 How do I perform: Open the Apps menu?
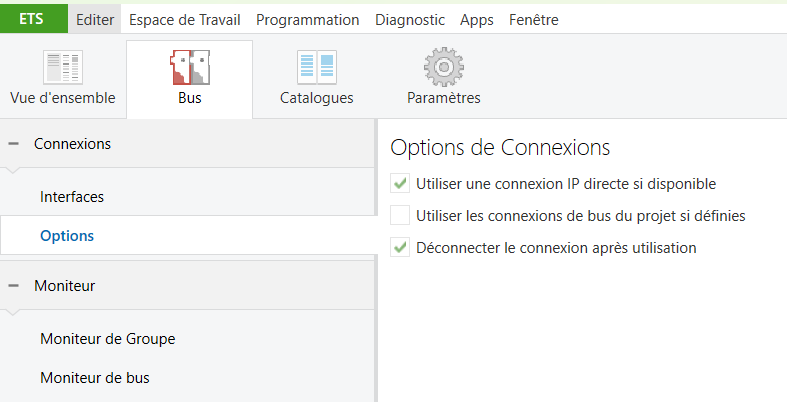(x=477, y=20)
